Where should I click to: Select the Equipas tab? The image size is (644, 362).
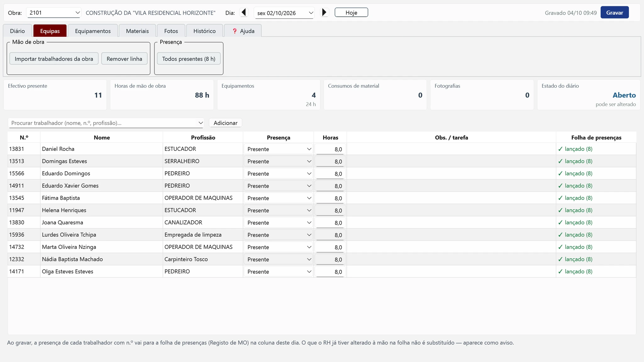click(x=50, y=31)
